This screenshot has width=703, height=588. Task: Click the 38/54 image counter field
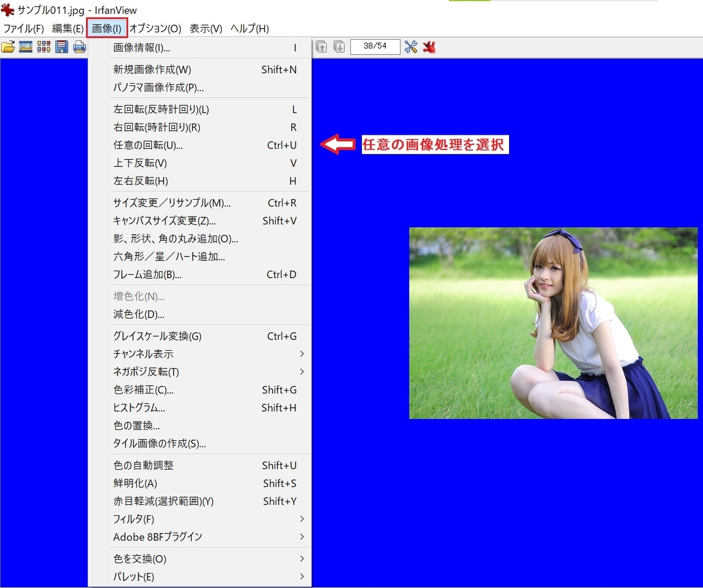point(375,47)
